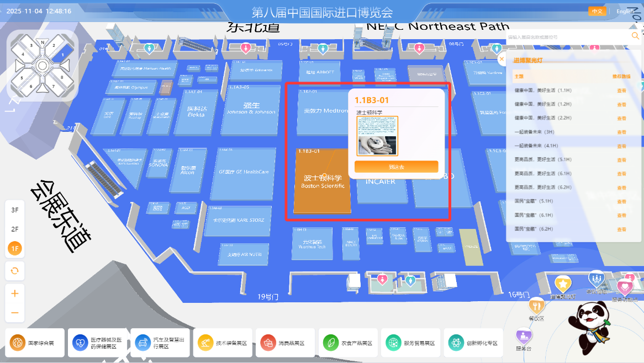
Task: Select hall 3 on the compass map
Action: [31, 45]
